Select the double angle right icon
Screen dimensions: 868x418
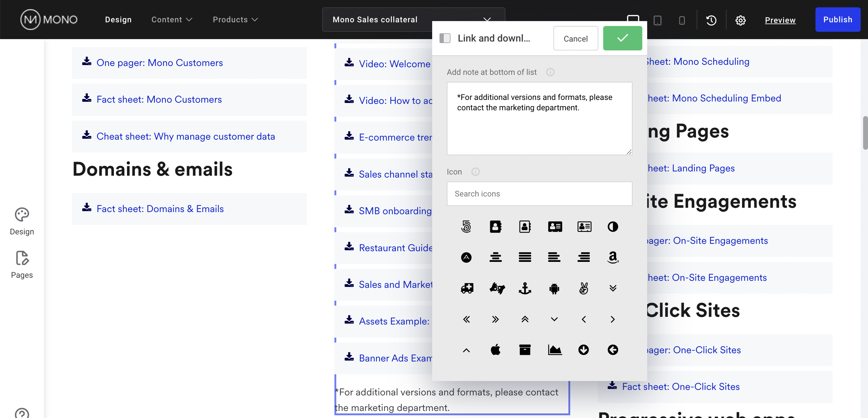(x=495, y=319)
